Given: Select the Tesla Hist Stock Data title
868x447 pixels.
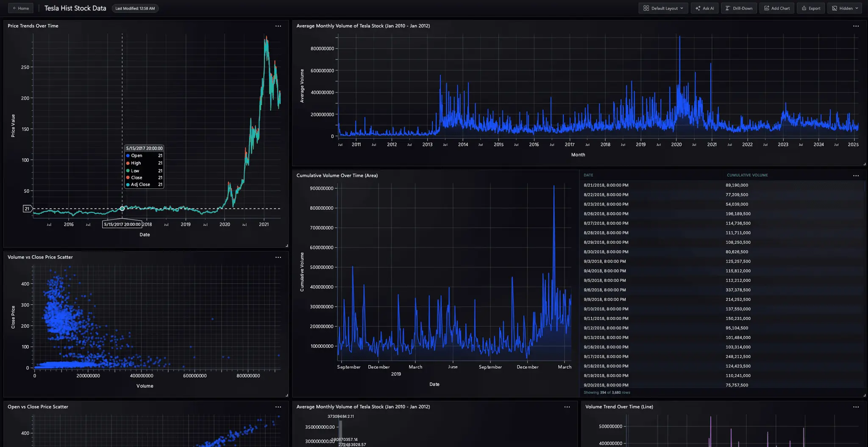Looking at the screenshot, I should 75,8.
